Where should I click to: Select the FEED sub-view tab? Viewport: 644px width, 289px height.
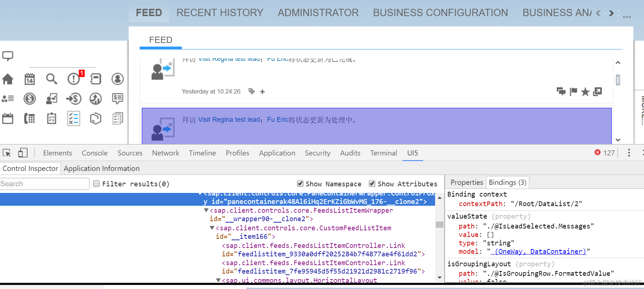(x=161, y=40)
